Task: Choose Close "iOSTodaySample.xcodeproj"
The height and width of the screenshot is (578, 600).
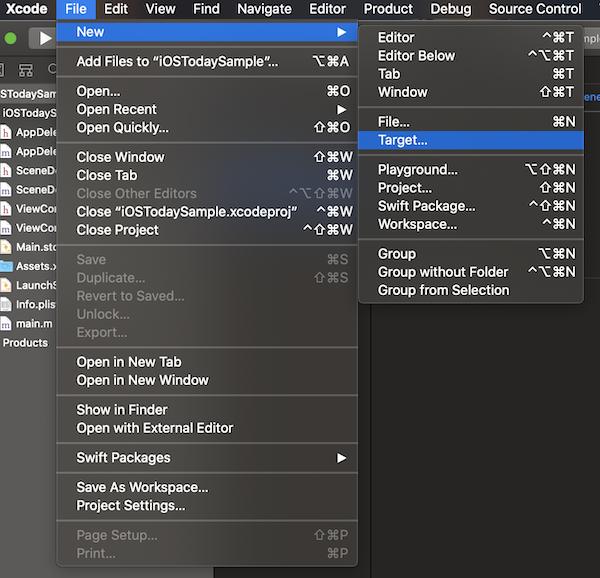Action: pyautogui.click(x=207, y=212)
